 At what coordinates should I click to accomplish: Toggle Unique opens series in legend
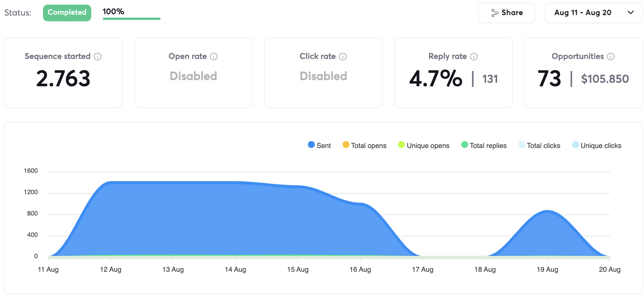click(x=424, y=145)
